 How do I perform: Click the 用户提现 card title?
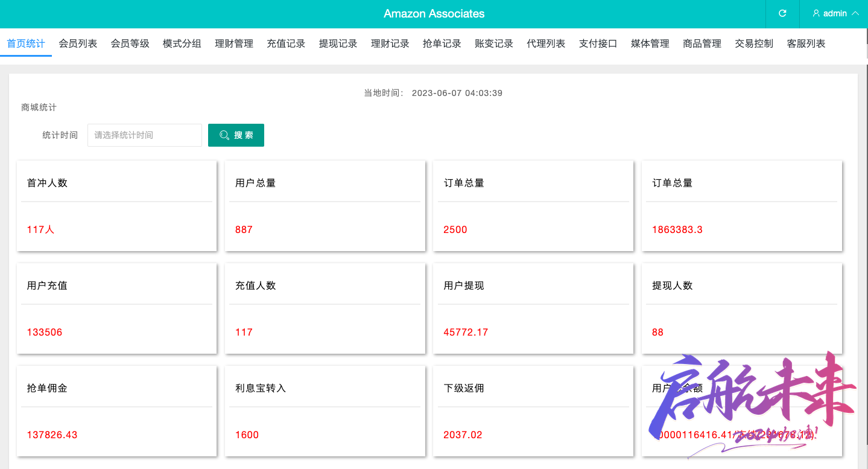(x=464, y=286)
